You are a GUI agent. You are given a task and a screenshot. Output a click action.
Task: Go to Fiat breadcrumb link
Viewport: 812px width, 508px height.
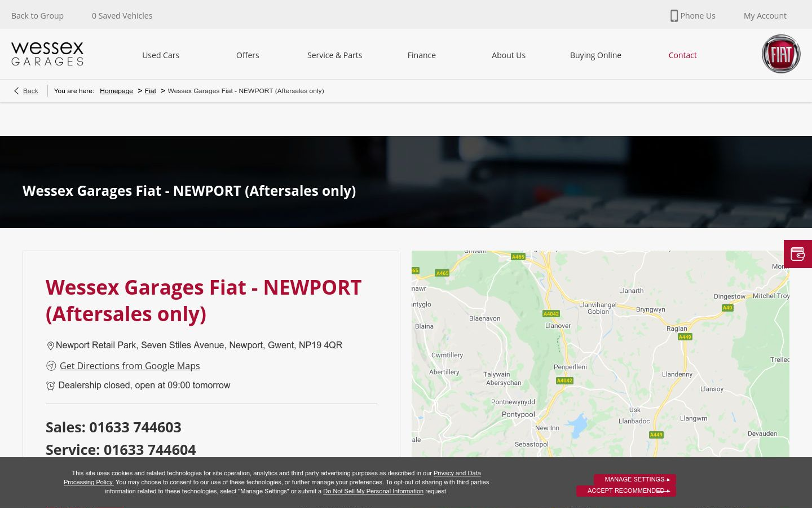pyautogui.click(x=150, y=91)
